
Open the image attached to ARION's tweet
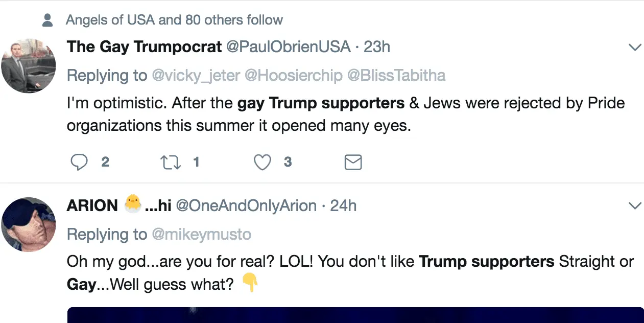point(355,315)
